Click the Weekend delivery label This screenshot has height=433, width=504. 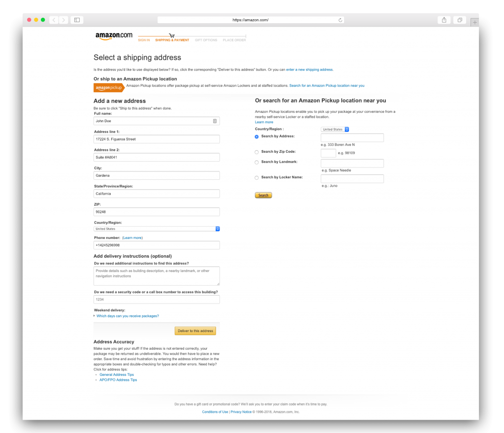[x=110, y=310]
